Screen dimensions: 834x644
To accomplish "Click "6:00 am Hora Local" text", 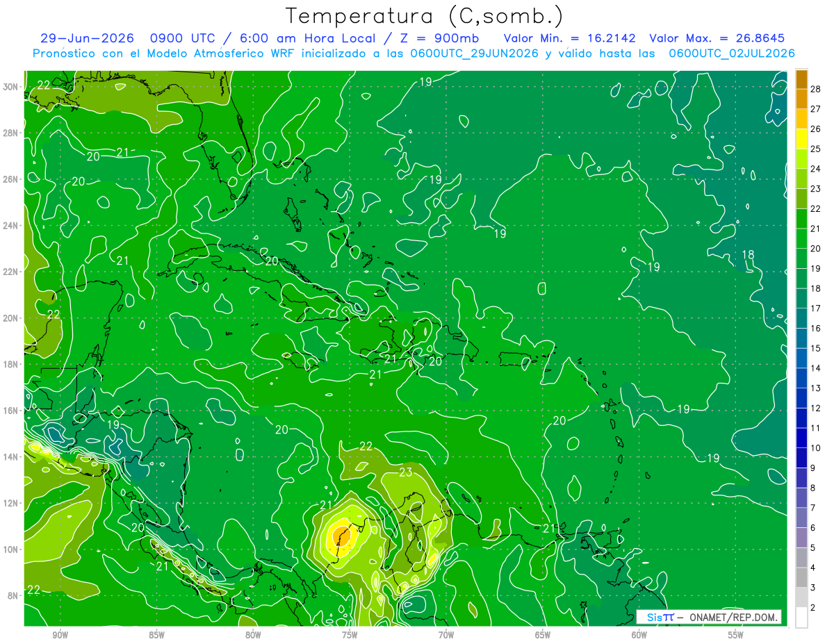I will pyautogui.click(x=307, y=38).
